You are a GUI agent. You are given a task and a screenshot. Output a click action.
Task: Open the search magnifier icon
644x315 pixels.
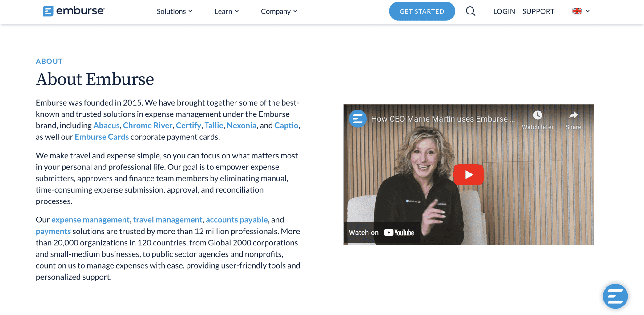pos(470,11)
